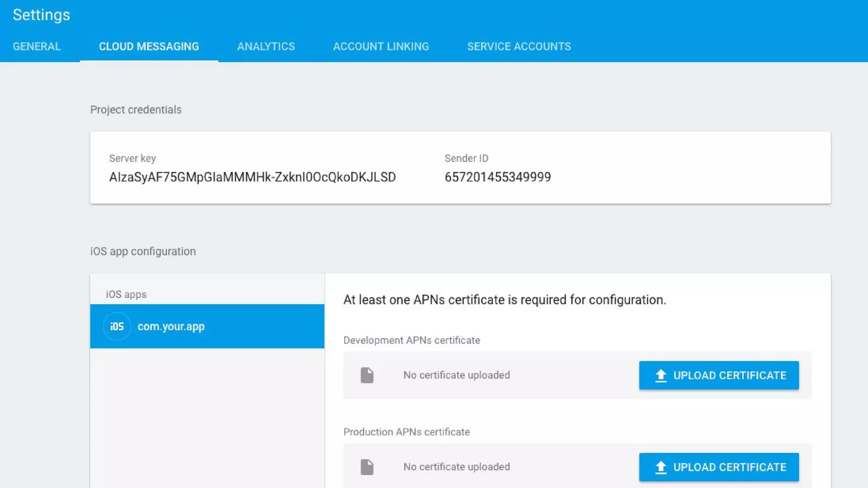Click 'No certificate uploaded' under Development certificate
Viewport: 868px width, 488px height.
pyautogui.click(x=456, y=375)
